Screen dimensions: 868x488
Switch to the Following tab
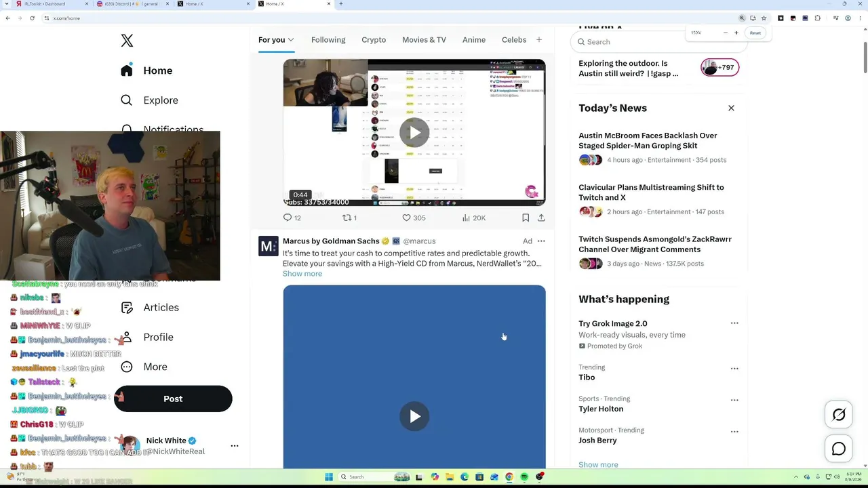pyautogui.click(x=328, y=40)
